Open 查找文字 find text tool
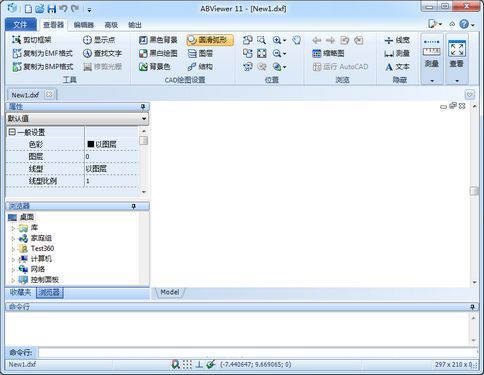The height and width of the screenshot is (375, 484). click(x=102, y=53)
